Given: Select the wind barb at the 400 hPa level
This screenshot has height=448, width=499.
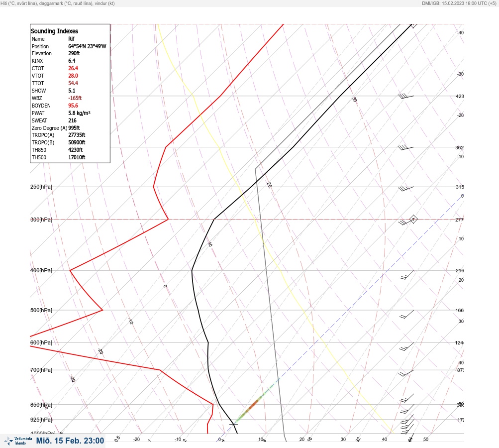Looking at the screenshot, I should click(406, 275).
